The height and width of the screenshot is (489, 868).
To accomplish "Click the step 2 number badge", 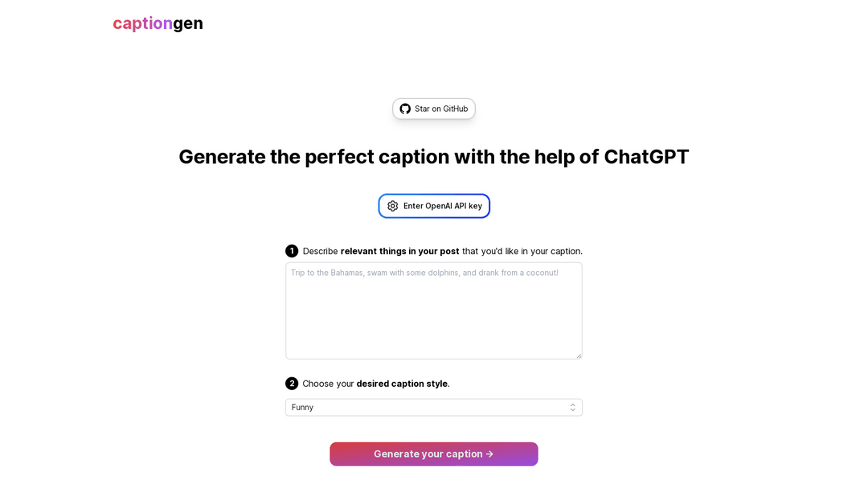I will [292, 384].
